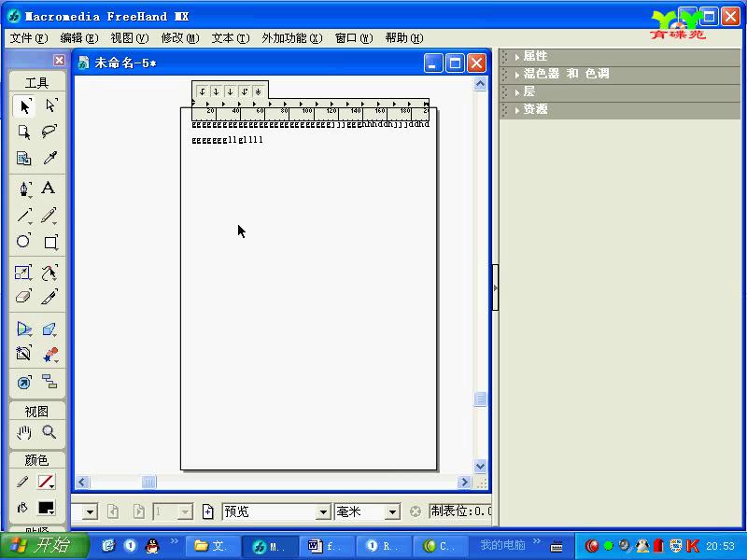
Task: Close the 工具 tools panel
Action: point(59,60)
